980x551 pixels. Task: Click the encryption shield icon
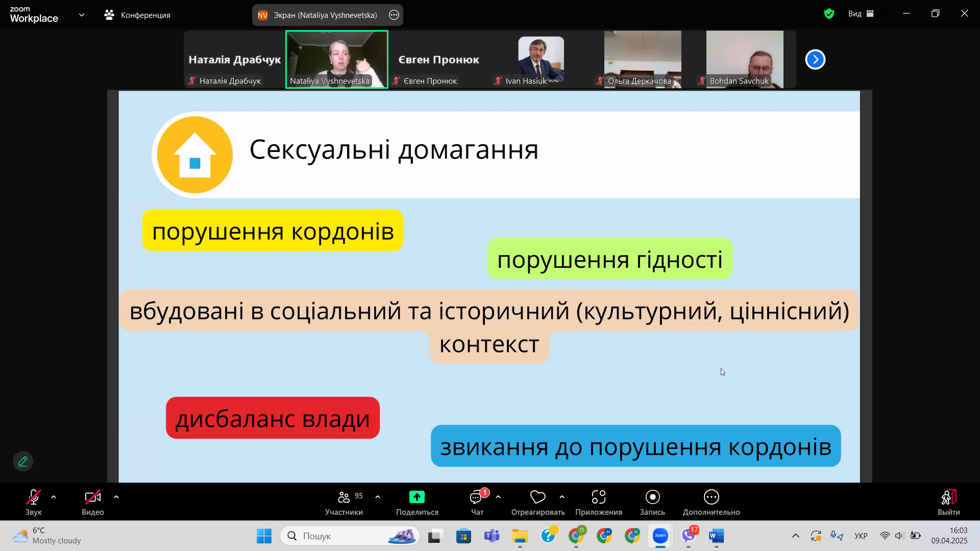pyautogui.click(x=829, y=14)
